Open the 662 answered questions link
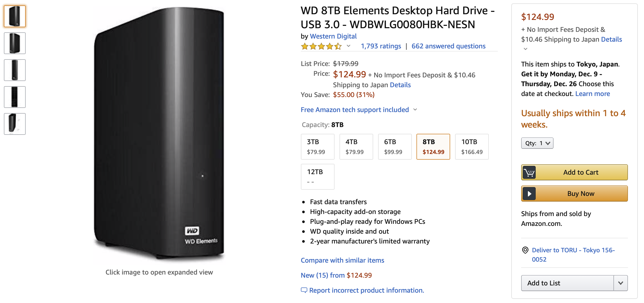 [448, 46]
